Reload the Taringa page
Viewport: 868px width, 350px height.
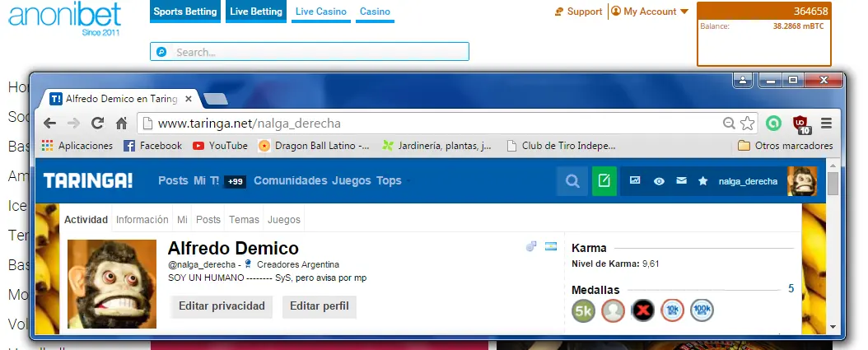pos(97,123)
